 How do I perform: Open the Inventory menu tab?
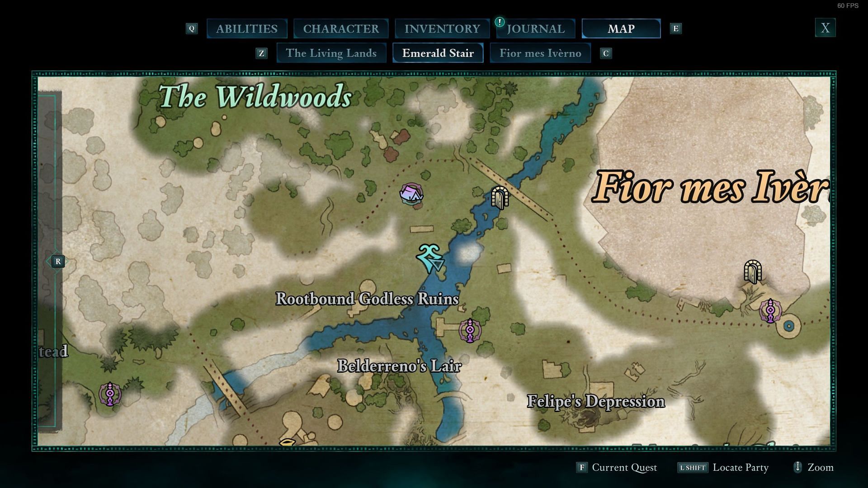pyautogui.click(x=442, y=28)
